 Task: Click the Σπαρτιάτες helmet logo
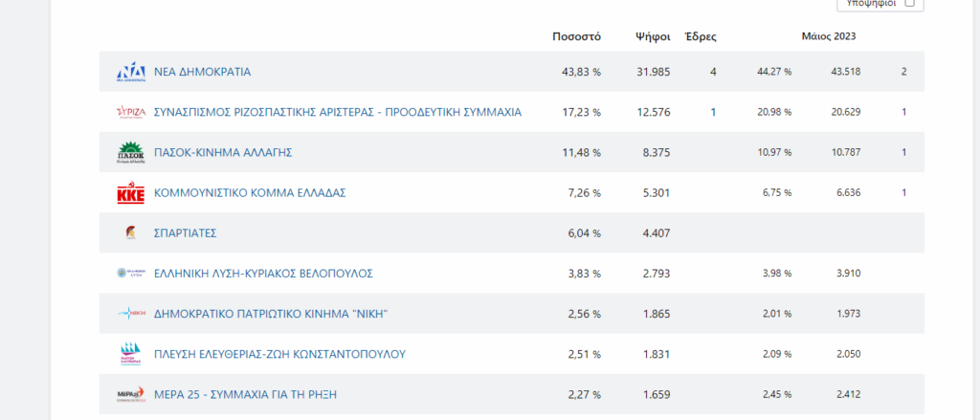(x=131, y=233)
